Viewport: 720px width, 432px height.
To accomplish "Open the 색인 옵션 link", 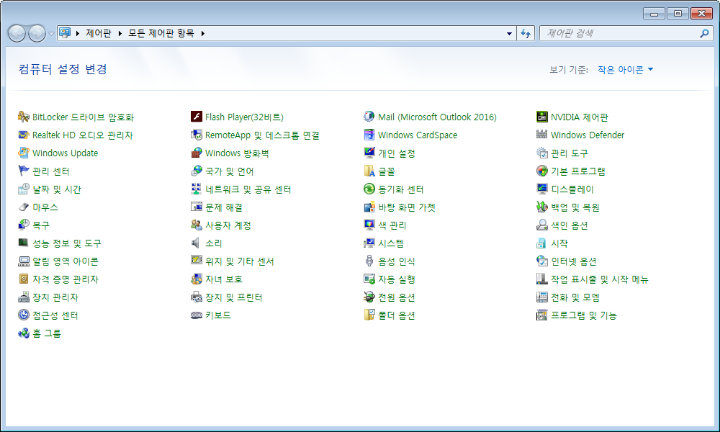I will click(x=569, y=225).
